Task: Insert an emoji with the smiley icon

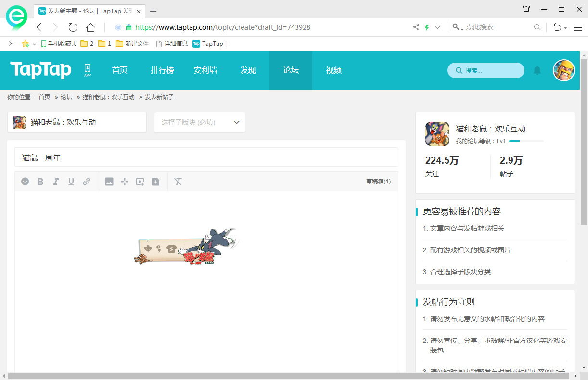Action: [25, 182]
